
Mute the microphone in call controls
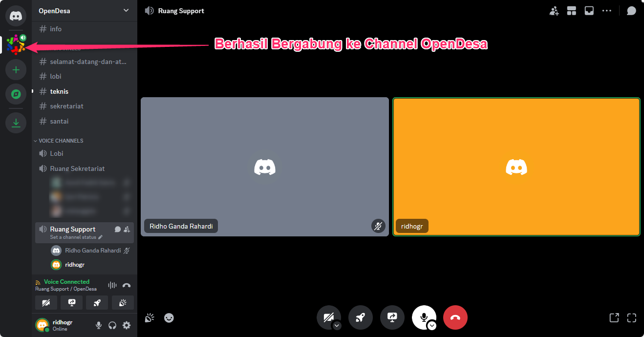[x=424, y=317]
